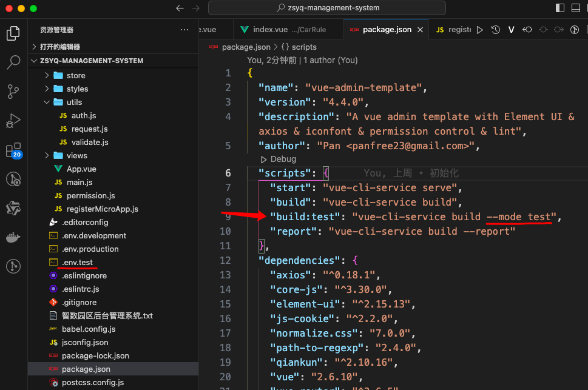588x390 pixels.
Task: Go forward using the right navigation arrow
Action: 196,8
